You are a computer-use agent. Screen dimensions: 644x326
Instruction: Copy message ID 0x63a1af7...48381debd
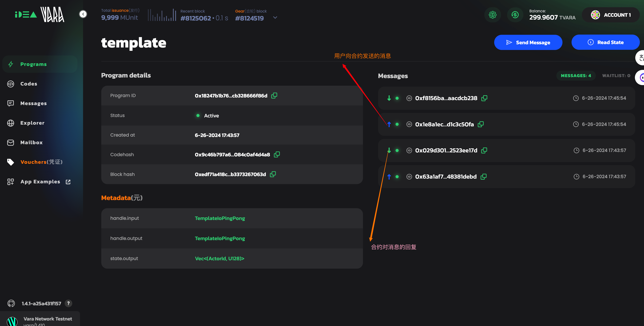click(x=484, y=176)
